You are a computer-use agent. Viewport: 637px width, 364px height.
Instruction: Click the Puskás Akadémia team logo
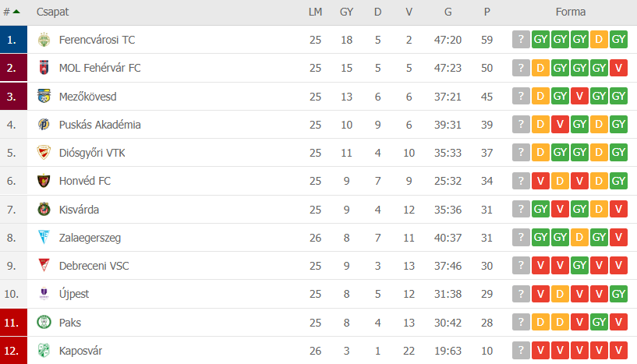pos(44,125)
